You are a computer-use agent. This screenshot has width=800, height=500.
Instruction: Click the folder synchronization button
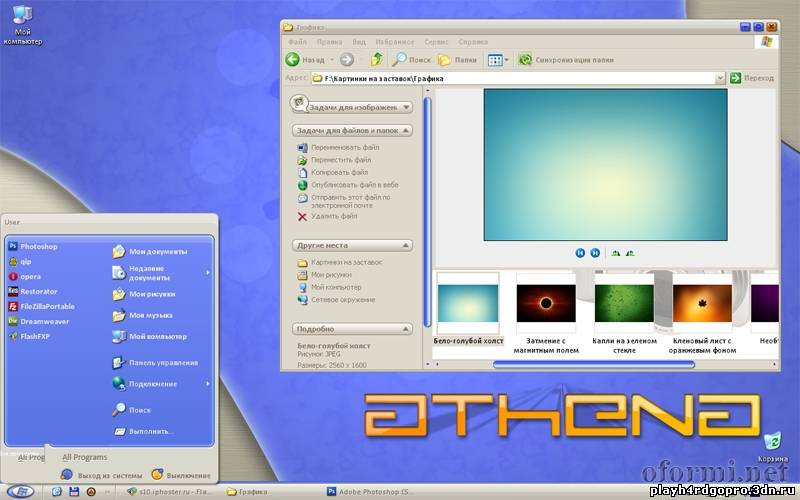pyautogui.click(x=566, y=60)
